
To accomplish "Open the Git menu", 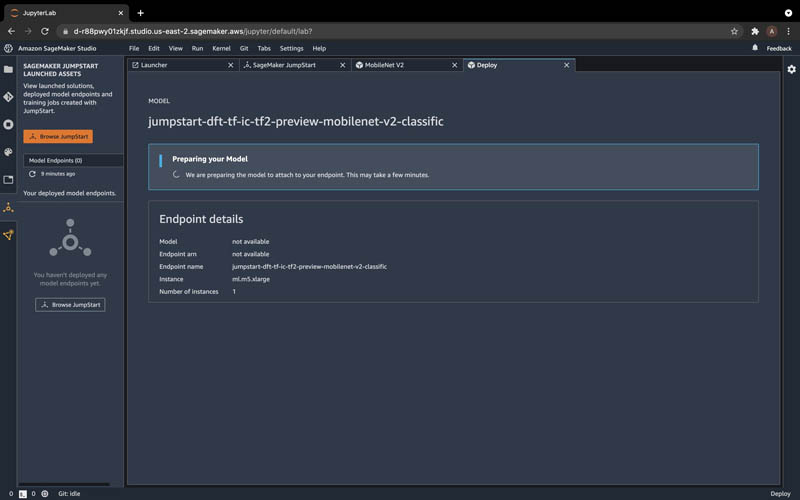I will tap(244, 48).
